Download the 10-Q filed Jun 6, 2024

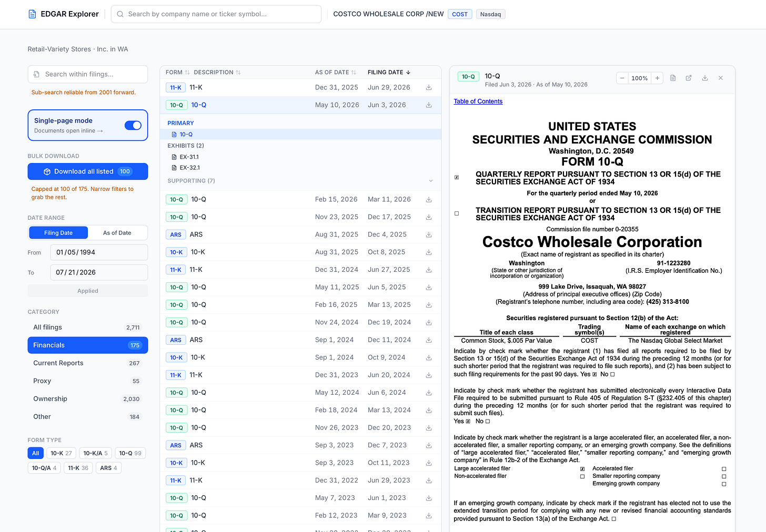tap(429, 393)
